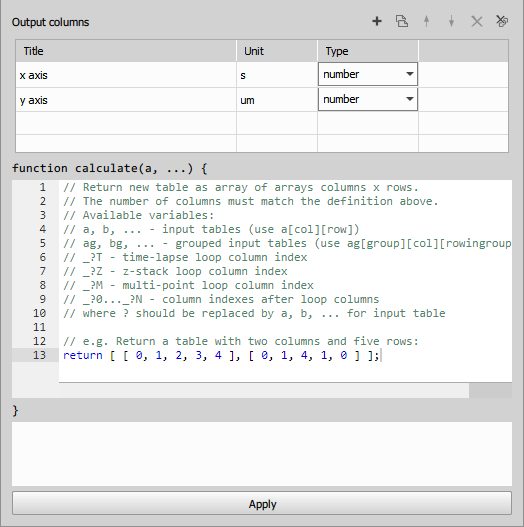The image size is (524, 527).
Task: Click the duplicate column icon
Action: tap(402, 22)
